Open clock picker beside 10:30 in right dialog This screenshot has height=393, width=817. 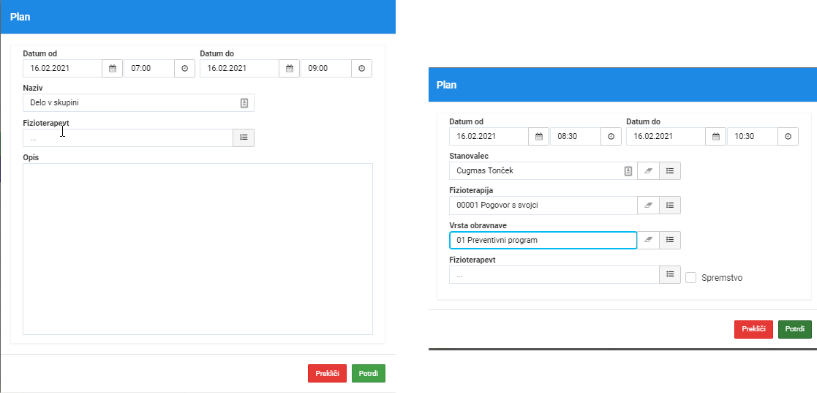(x=788, y=137)
